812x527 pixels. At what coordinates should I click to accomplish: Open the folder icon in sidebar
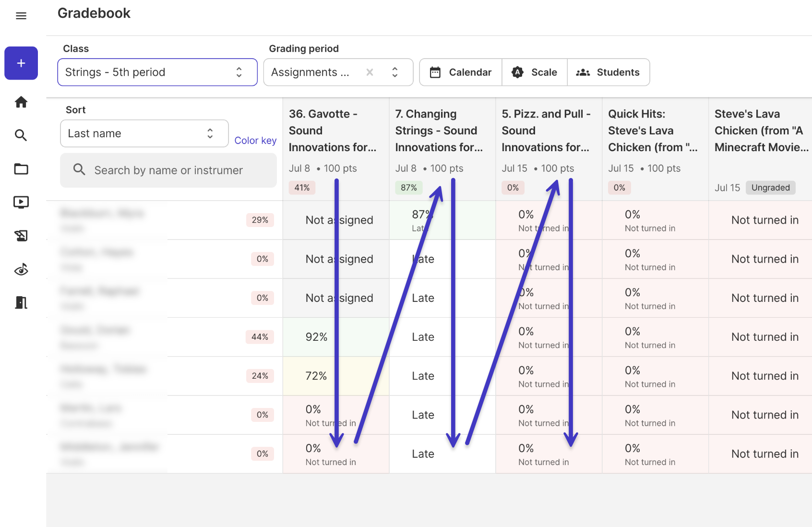pos(21,169)
